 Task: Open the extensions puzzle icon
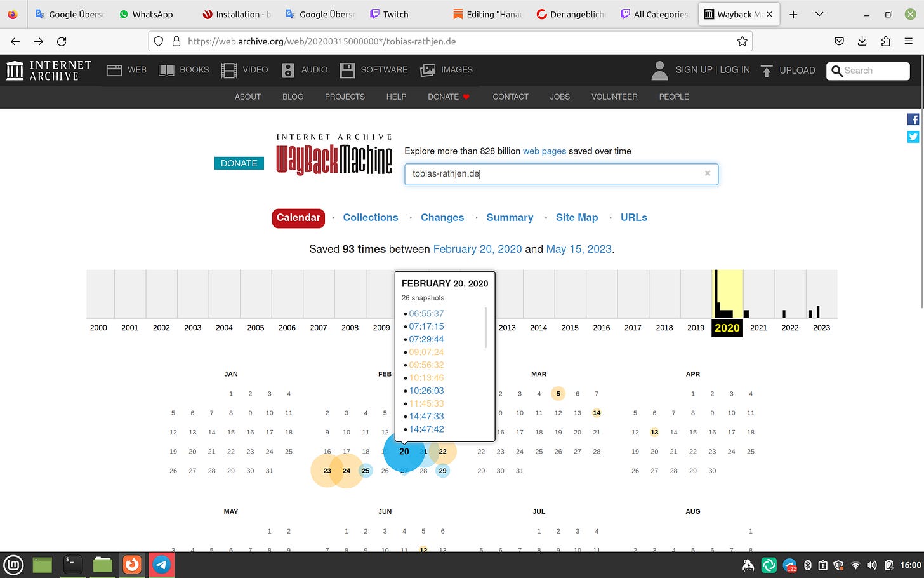(885, 41)
